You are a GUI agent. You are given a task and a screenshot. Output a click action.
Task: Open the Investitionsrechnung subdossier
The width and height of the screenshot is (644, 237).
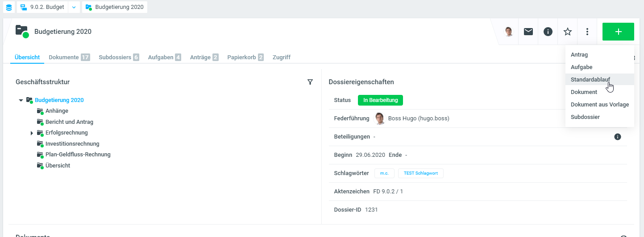(x=72, y=143)
